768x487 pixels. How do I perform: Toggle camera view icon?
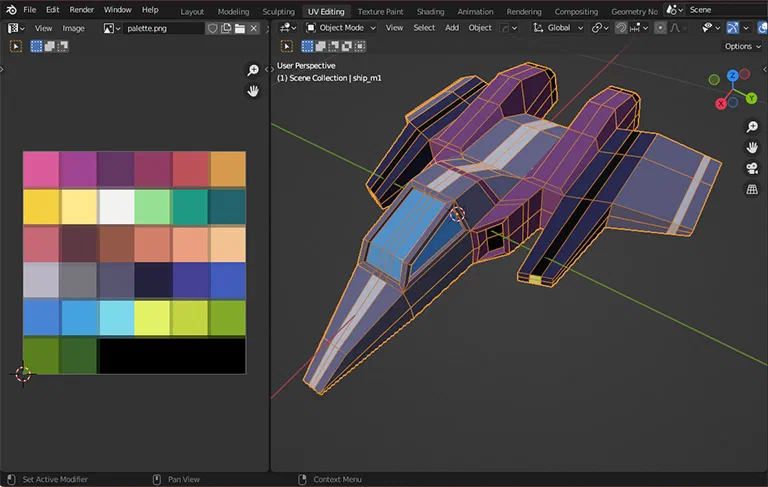pyautogui.click(x=752, y=169)
